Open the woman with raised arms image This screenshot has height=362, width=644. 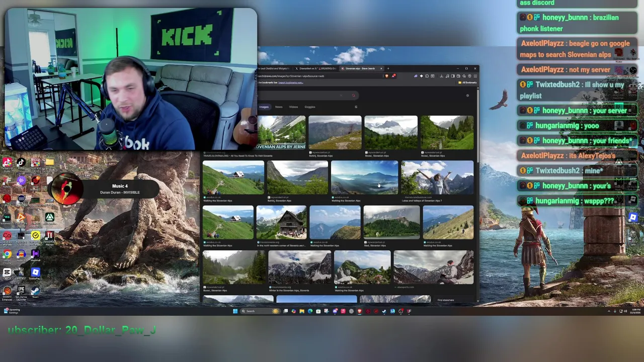[437, 177]
